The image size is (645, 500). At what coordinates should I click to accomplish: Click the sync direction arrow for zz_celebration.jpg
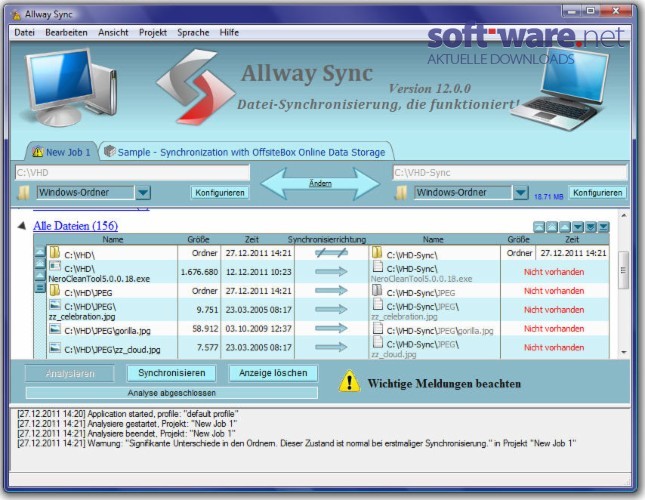coord(331,309)
